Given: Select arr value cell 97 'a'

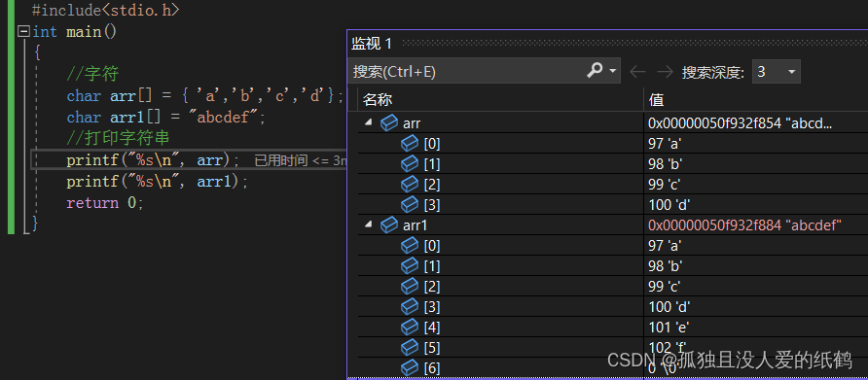Looking at the screenshot, I should click(x=665, y=144).
